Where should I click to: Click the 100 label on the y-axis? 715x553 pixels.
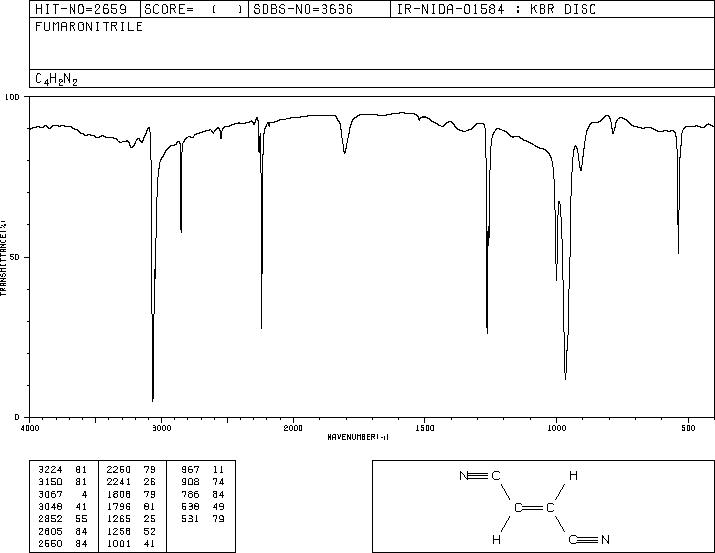click(12, 97)
